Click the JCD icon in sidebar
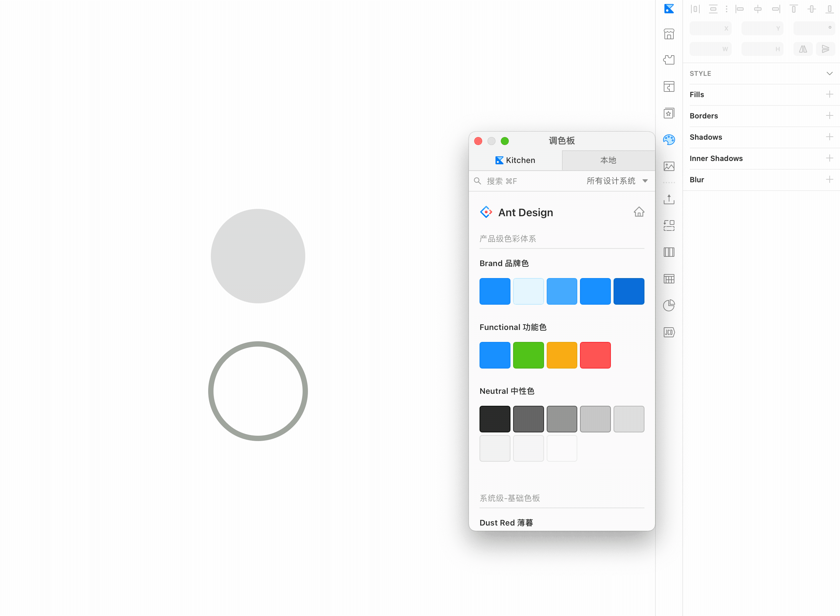840x616 pixels. click(x=669, y=332)
